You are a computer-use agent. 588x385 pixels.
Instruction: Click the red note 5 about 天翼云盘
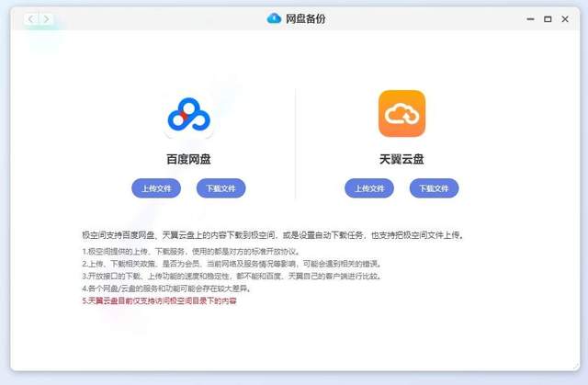point(159,300)
